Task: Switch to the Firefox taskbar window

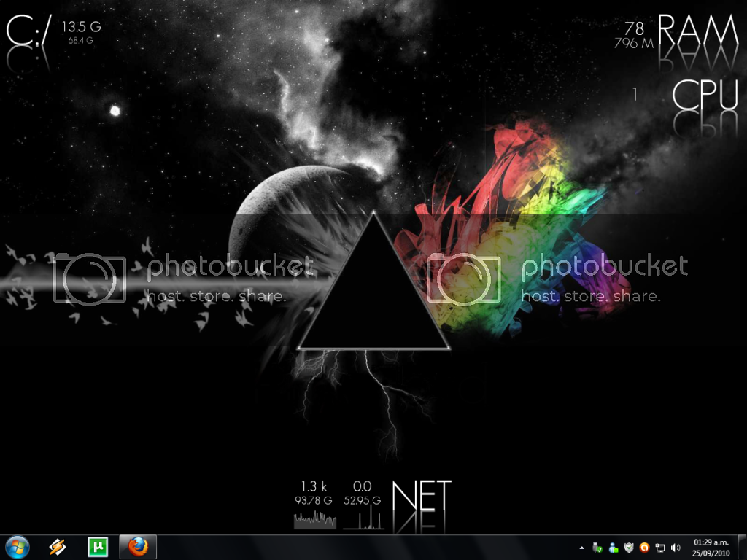Action: pos(137,546)
